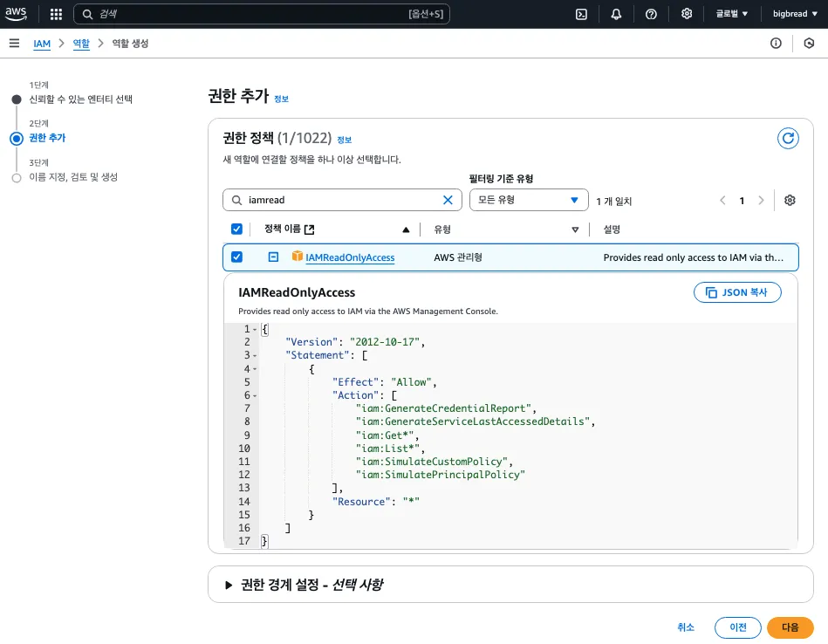This screenshot has width=828, height=644.
Task: Click the "Provides read only access to IAM via th…" description cell
Action: pos(694,257)
